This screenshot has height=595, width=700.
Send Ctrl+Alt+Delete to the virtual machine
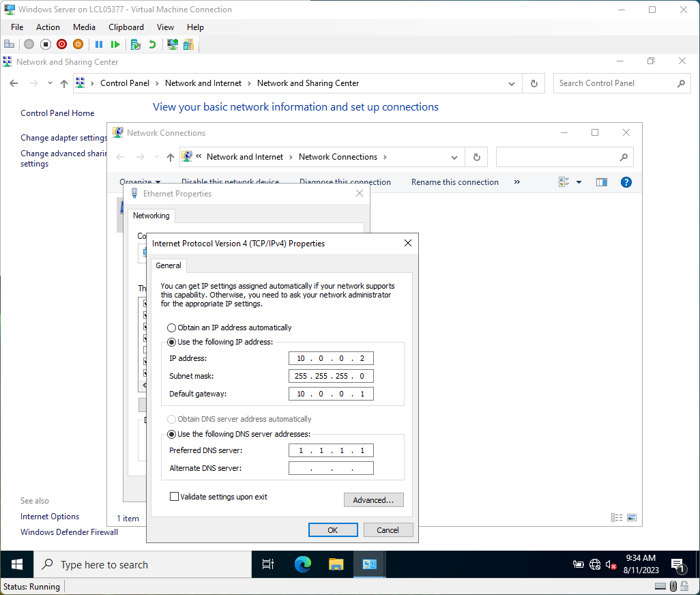coord(9,44)
